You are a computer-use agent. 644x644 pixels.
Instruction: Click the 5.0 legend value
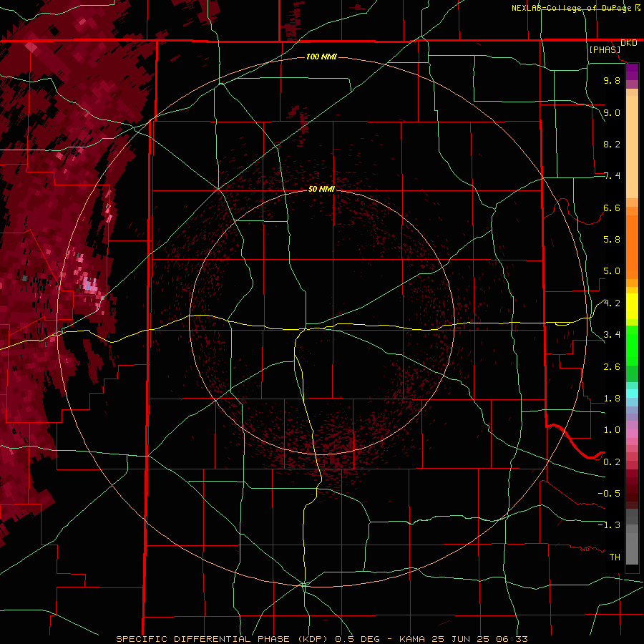click(x=612, y=271)
